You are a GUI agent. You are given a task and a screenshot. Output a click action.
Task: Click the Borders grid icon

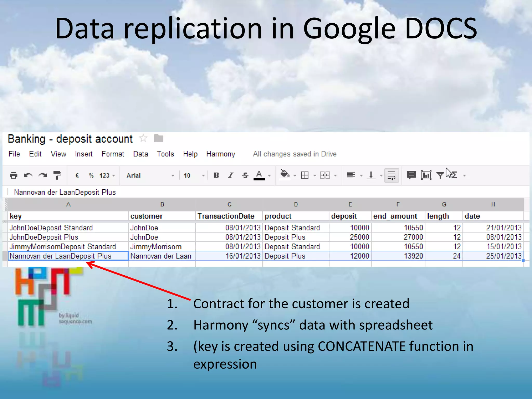(305, 175)
